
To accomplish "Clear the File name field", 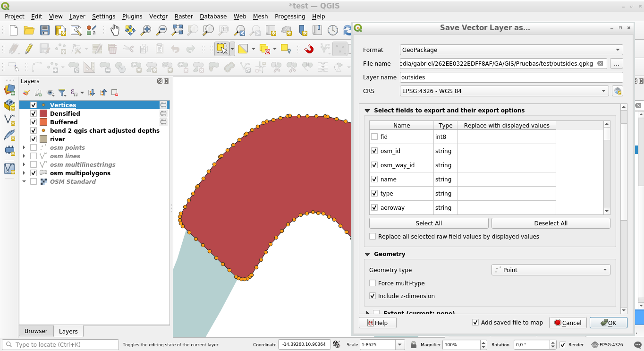I will click(x=600, y=63).
